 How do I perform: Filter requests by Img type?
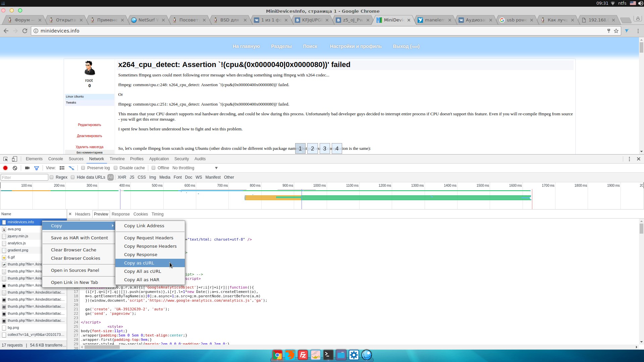[153, 177]
